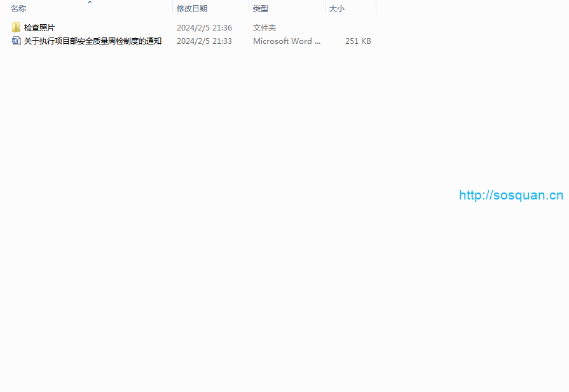Click the 251 KB file size

358,41
